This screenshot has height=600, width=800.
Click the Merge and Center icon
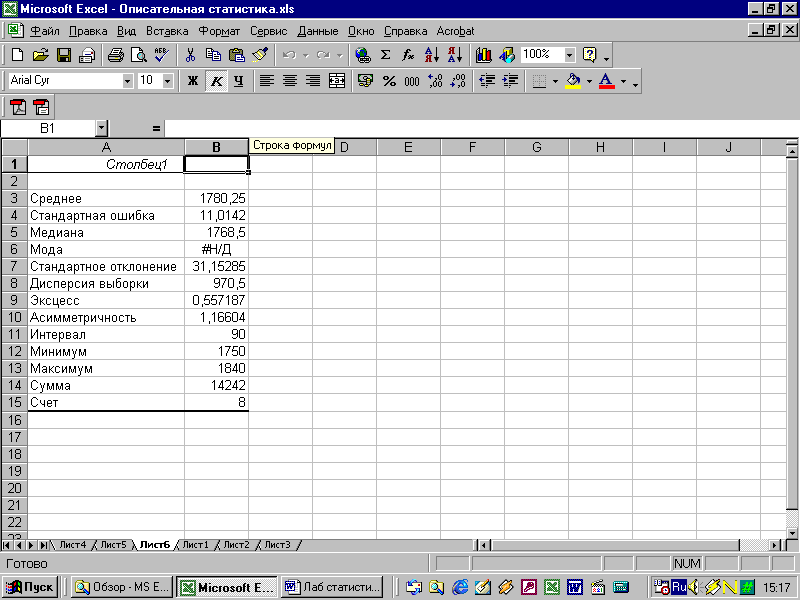pyautogui.click(x=337, y=81)
